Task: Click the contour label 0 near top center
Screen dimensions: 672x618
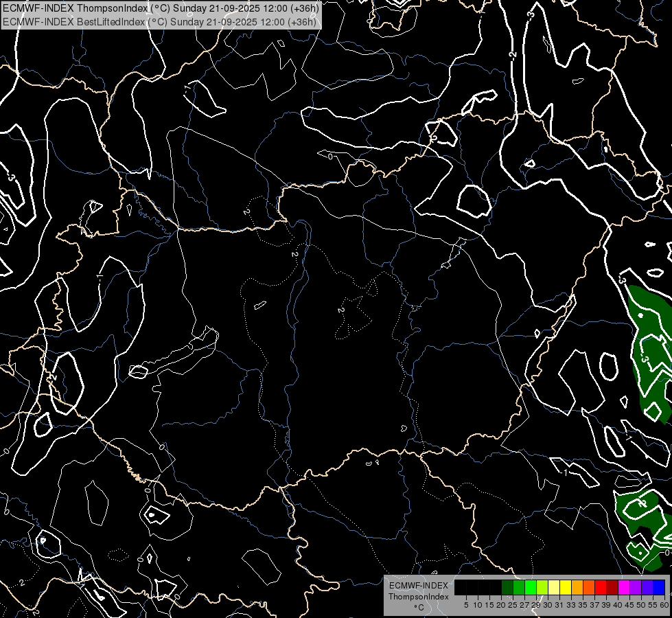Action: 330,157
